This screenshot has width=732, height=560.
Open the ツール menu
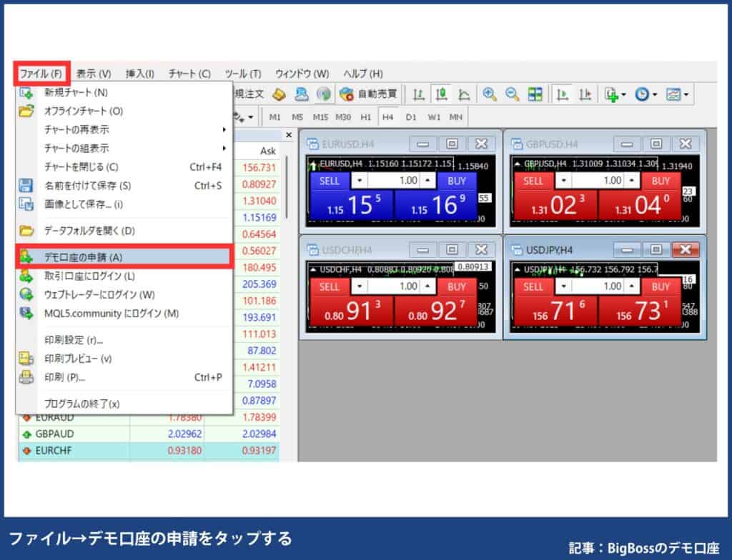242,74
